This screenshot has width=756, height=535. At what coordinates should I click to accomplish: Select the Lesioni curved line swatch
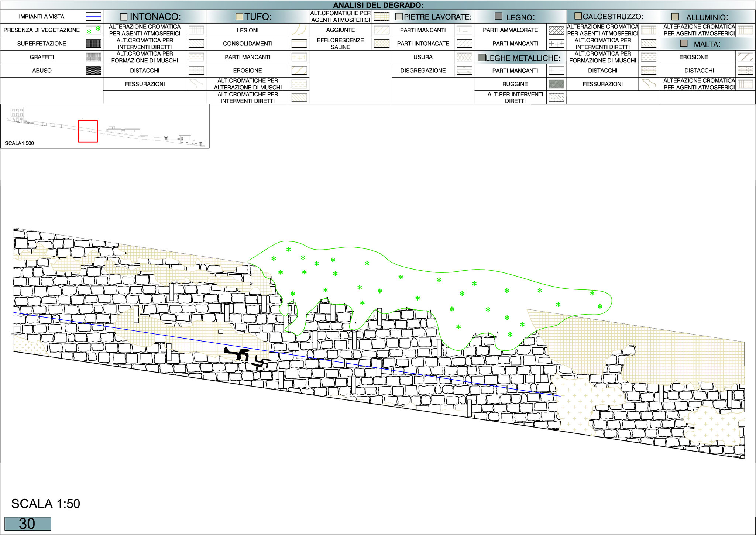pos(299,30)
